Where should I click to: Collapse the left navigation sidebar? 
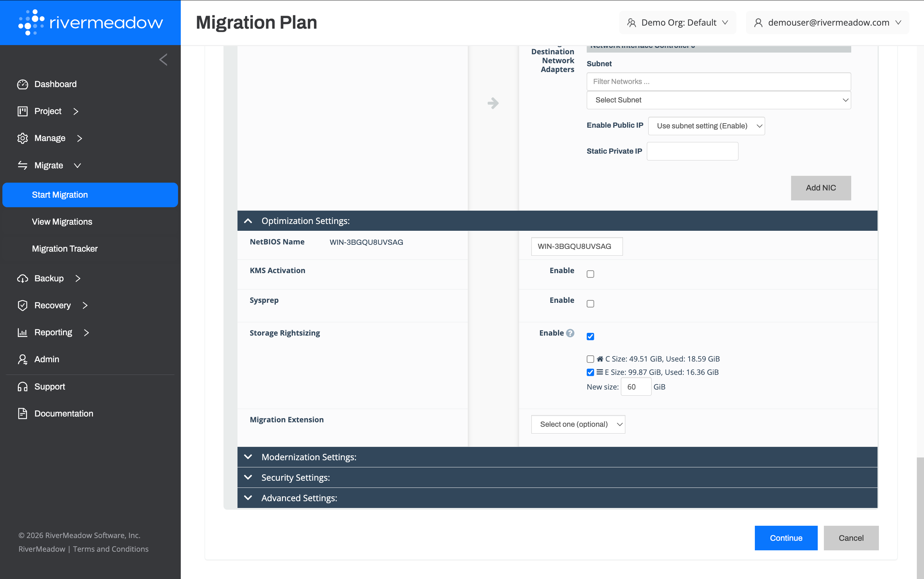tap(163, 59)
